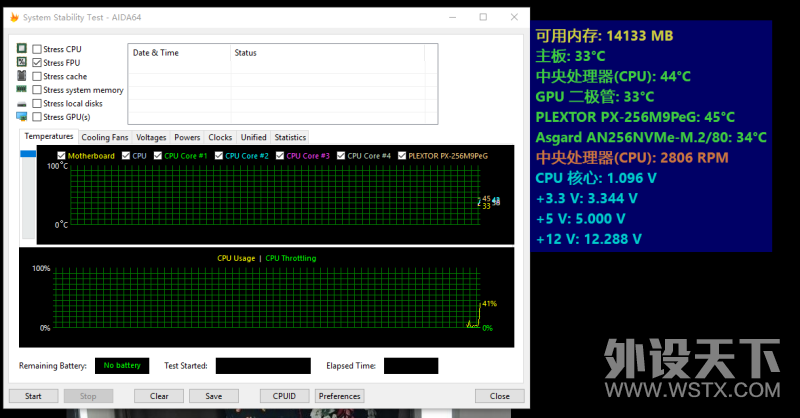Click the CPU 核心: 1.096 V reading
The height and width of the screenshot is (418, 800).
[x=596, y=178]
